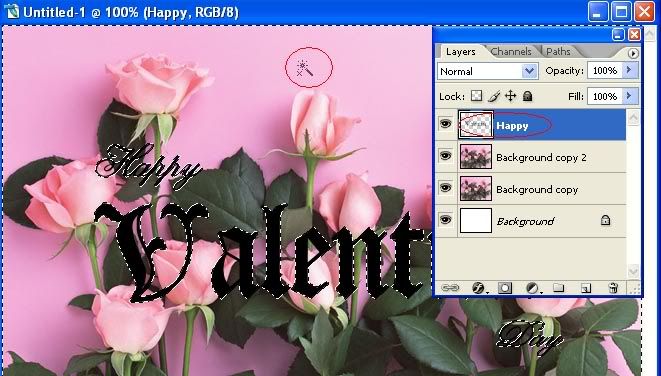Select the Background copy 2 layer
The height and width of the screenshot is (376, 661).
click(541, 157)
